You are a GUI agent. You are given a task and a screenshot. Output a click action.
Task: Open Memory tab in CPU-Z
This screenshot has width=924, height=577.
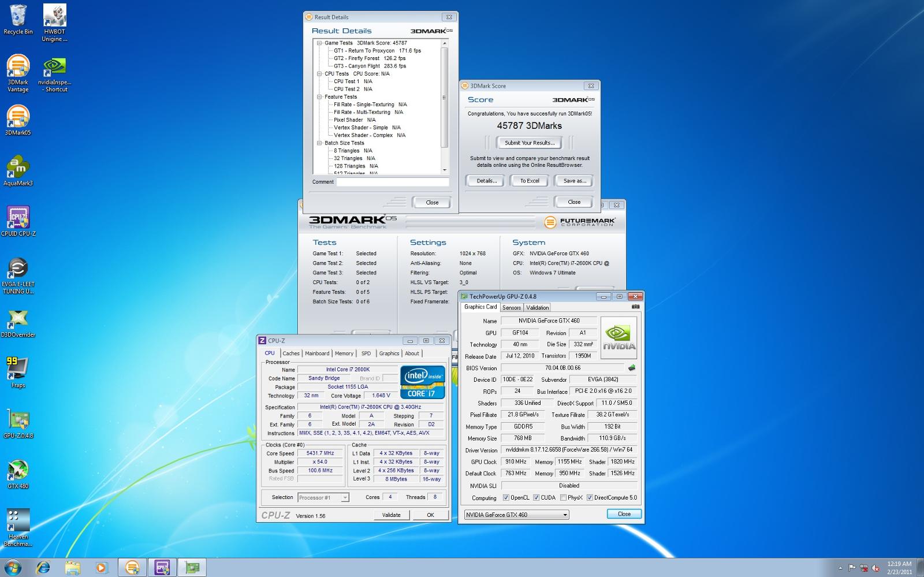click(344, 353)
